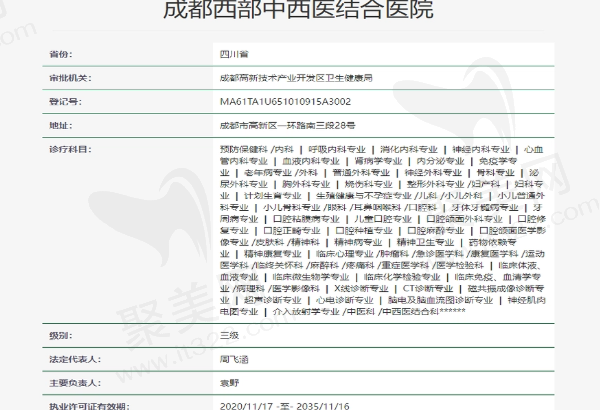Click 成都高新技术产业开发区卫生健康局 value
Image resolution: width=600 pixels, height=410 pixels.
click(296, 78)
